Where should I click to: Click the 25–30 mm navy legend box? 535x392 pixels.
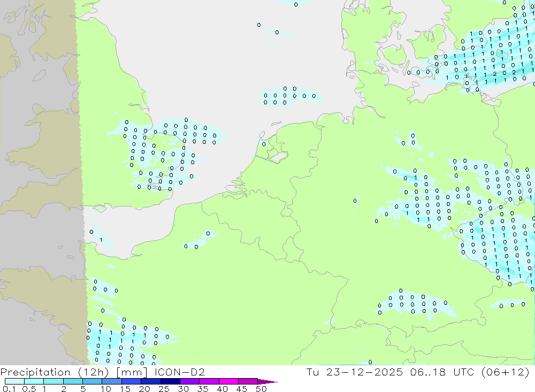point(170,381)
